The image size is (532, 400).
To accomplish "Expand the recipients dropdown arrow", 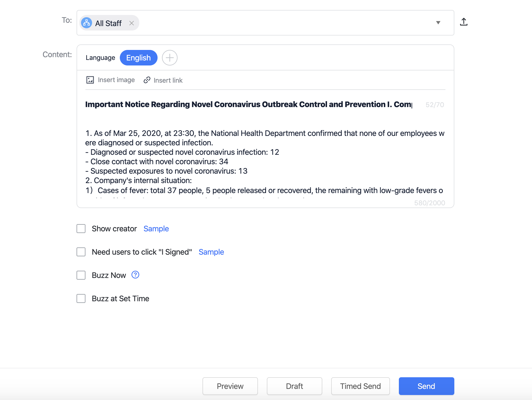I will pyautogui.click(x=438, y=23).
